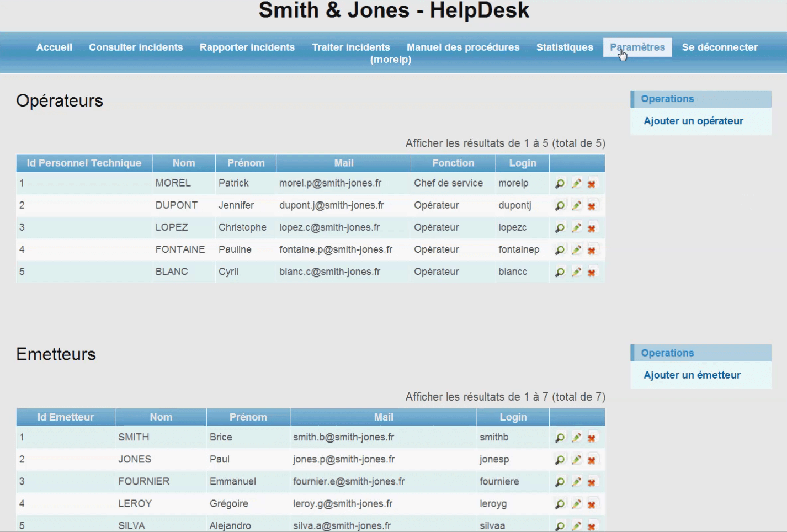Delete operator LOPEZ Christophe

(592, 227)
